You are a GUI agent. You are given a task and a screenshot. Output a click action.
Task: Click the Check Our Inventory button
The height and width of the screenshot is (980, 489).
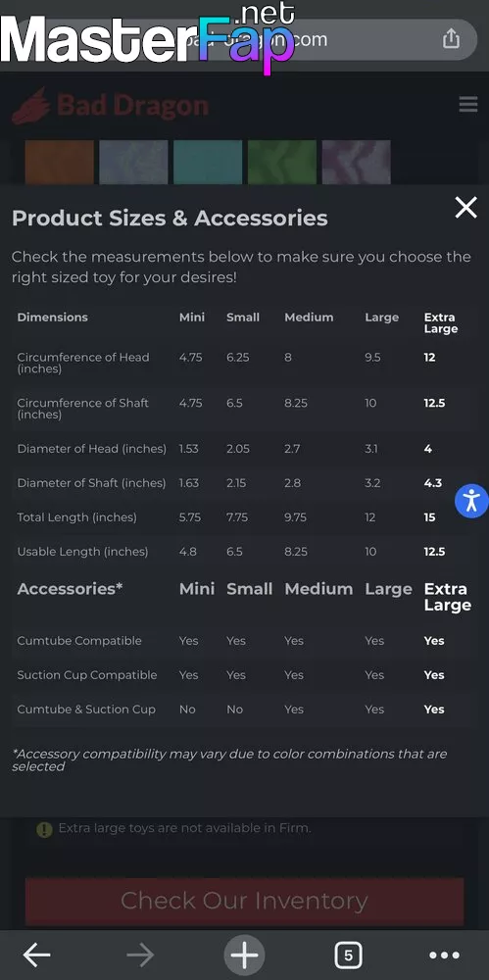tap(245, 901)
